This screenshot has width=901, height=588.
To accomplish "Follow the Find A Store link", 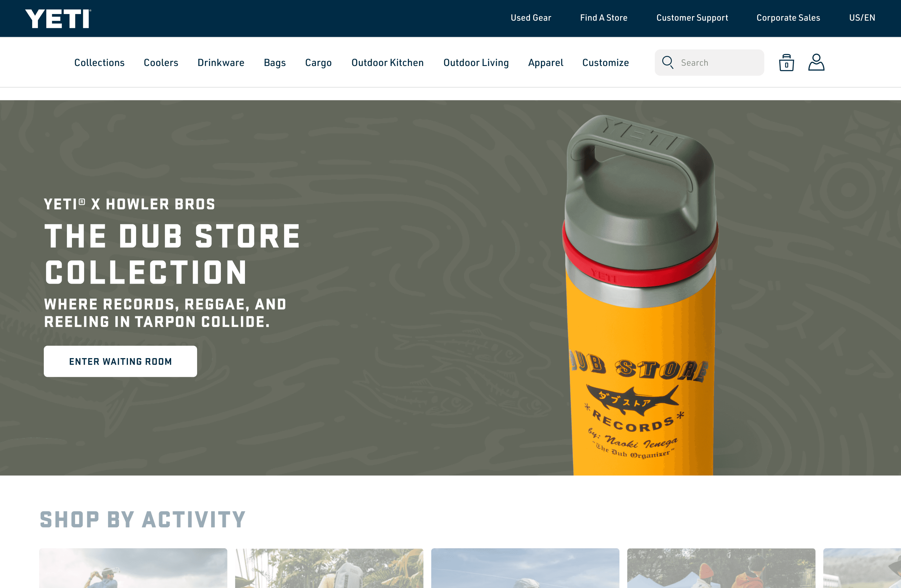I will point(603,18).
